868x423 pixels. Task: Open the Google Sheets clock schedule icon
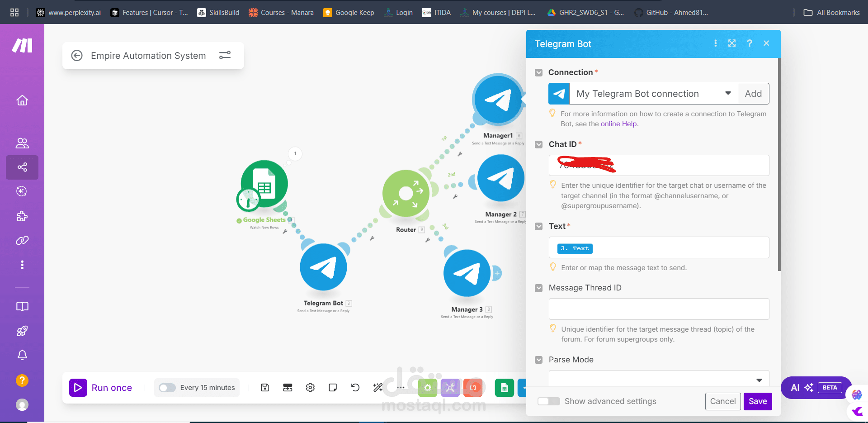click(x=248, y=200)
